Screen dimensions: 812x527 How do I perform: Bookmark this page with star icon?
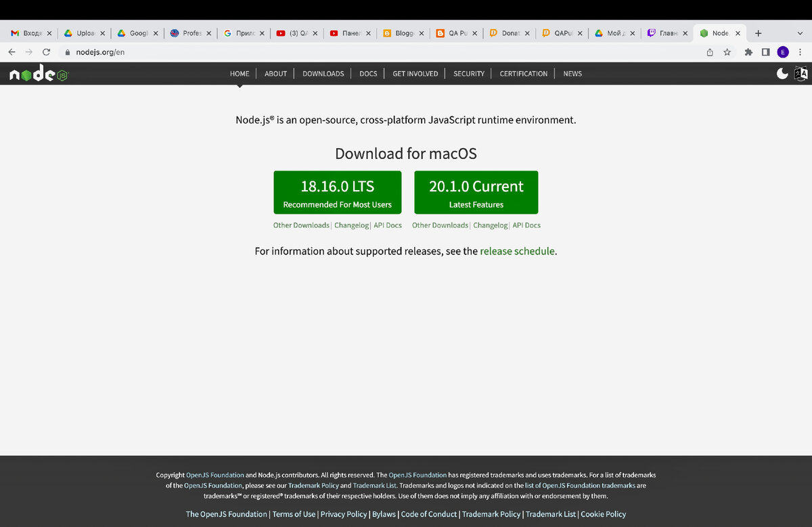pyautogui.click(x=727, y=52)
